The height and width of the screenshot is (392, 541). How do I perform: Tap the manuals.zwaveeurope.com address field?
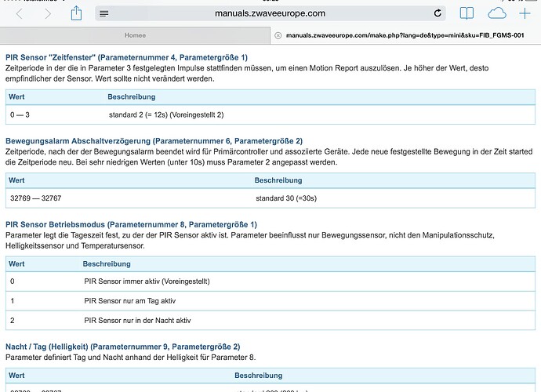(270, 13)
